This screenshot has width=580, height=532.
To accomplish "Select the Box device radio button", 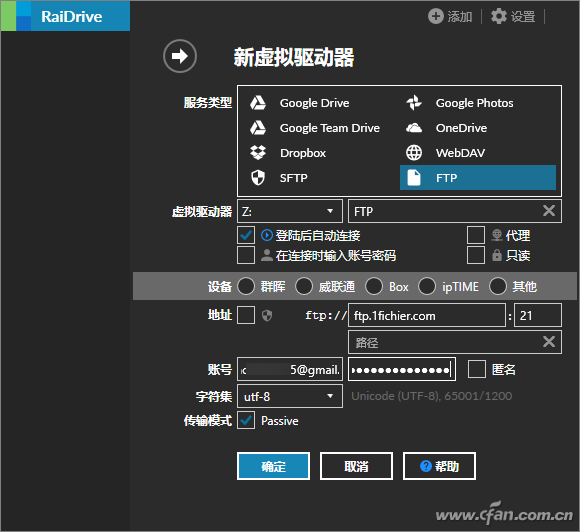I will point(374,286).
